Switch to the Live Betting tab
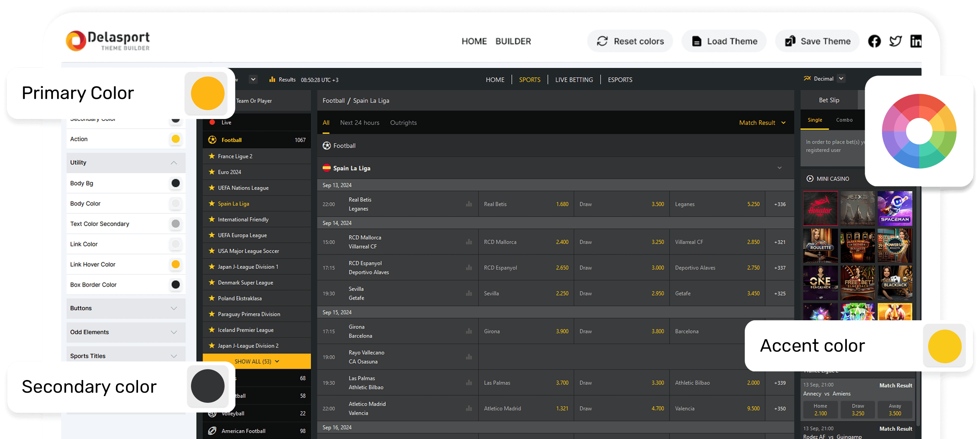The height and width of the screenshot is (439, 980). [x=574, y=80]
